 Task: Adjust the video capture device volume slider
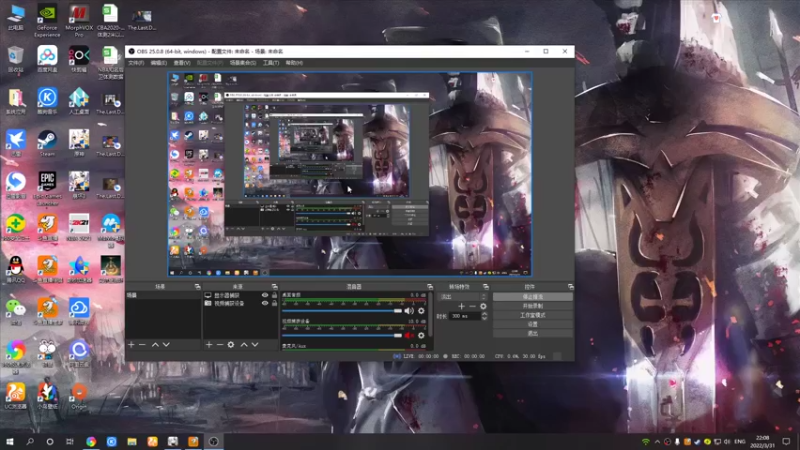point(342,335)
